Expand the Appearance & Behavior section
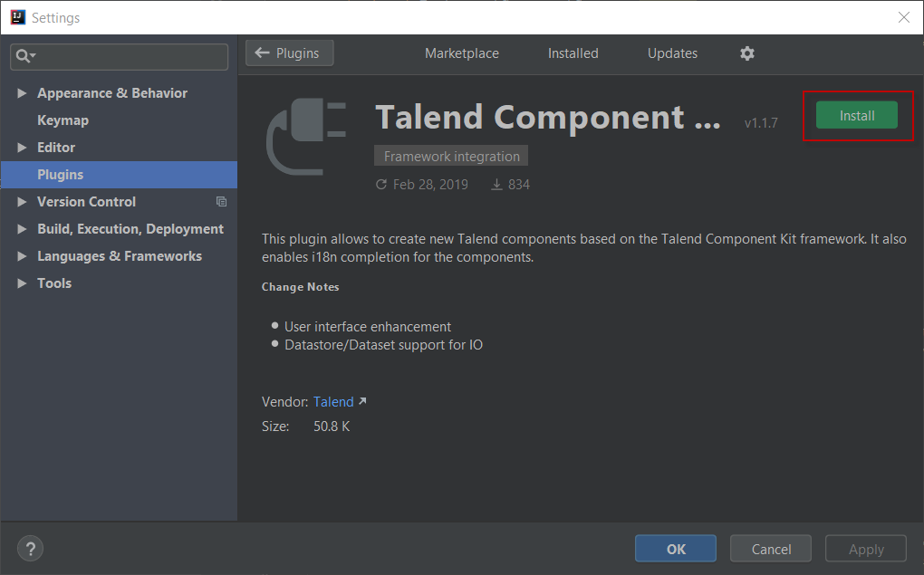924x575 pixels. point(22,92)
